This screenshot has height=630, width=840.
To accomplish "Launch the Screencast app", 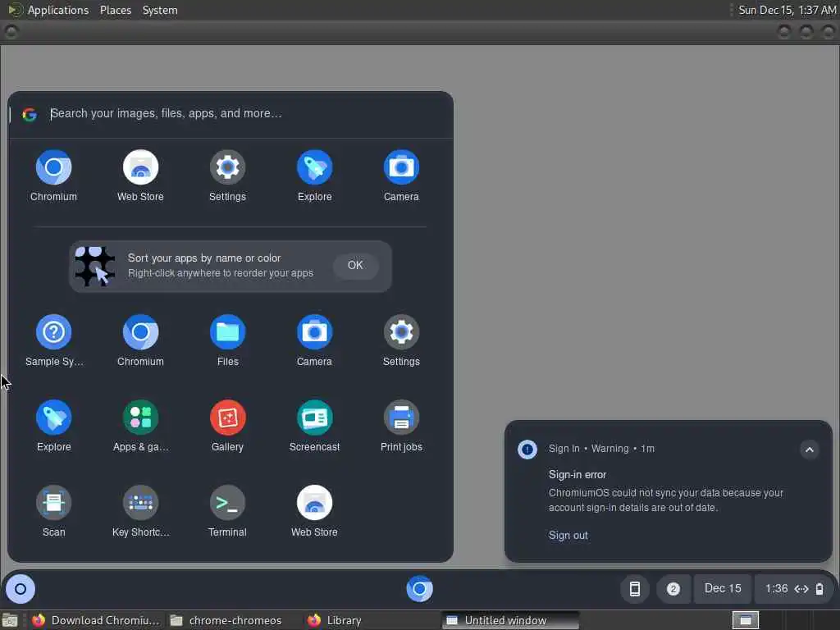I will [314, 426].
